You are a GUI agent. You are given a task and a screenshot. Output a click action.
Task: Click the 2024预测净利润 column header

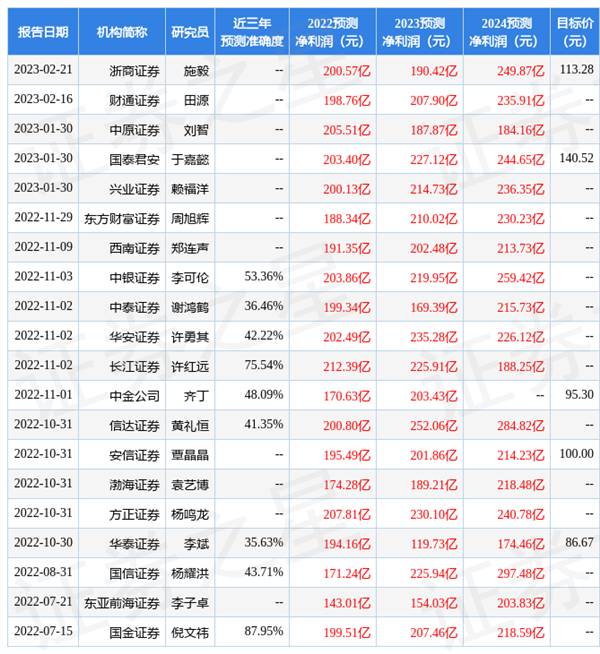(x=507, y=32)
